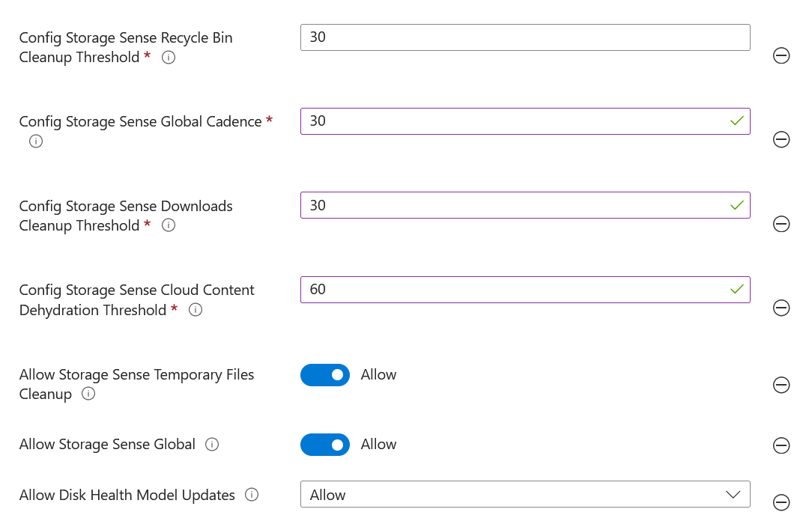Screen dimensions: 812x530
Task: Show info for Downloads Cleanup Threshold
Action: 169,226
